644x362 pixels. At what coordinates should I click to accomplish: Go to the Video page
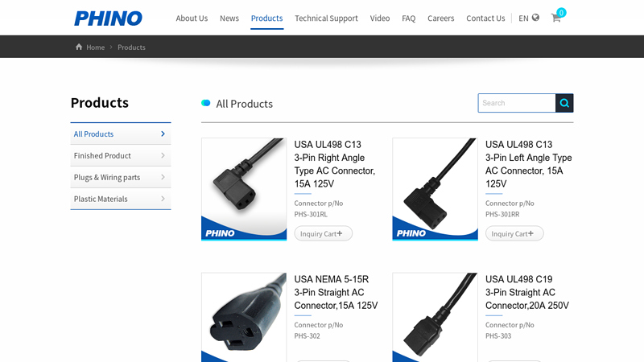380,18
